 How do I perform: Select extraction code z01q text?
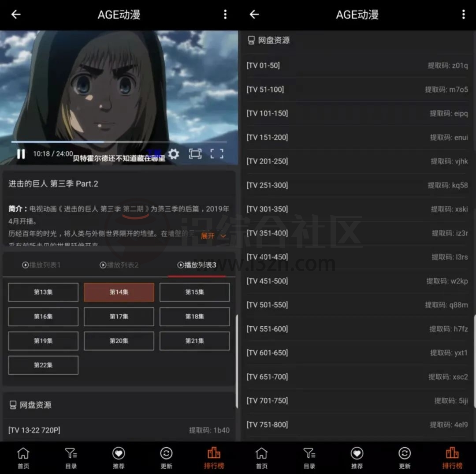(448, 66)
